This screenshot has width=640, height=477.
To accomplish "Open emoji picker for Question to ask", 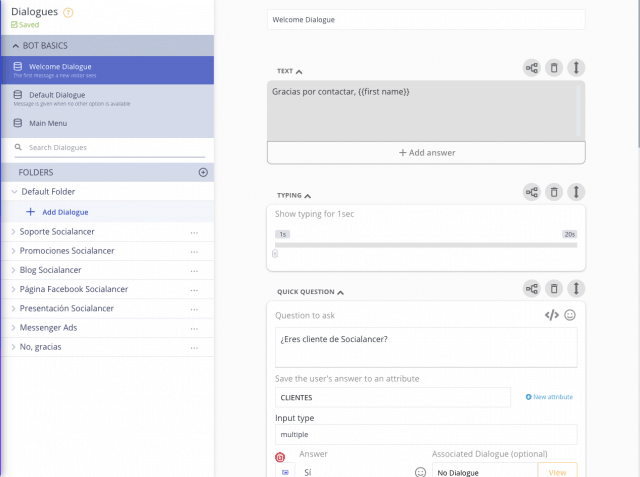I will coord(570,315).
